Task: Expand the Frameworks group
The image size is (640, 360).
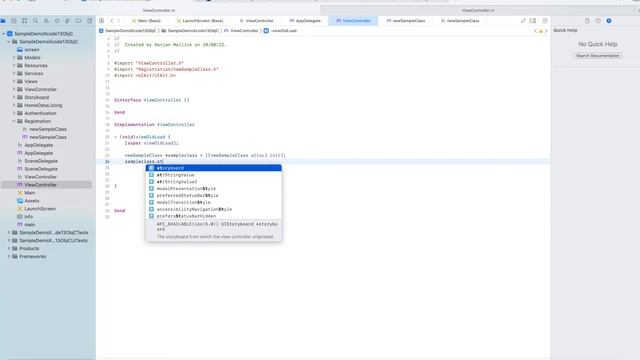Action: [9, 256]
